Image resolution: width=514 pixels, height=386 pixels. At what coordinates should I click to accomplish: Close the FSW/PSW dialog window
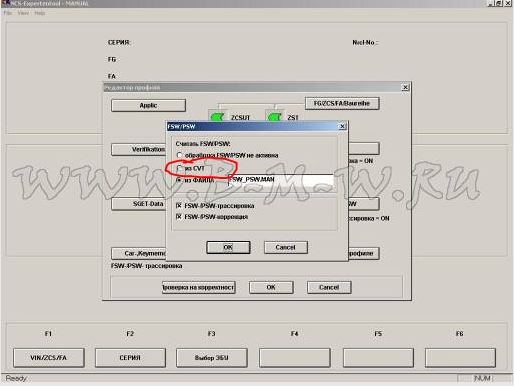342,126
